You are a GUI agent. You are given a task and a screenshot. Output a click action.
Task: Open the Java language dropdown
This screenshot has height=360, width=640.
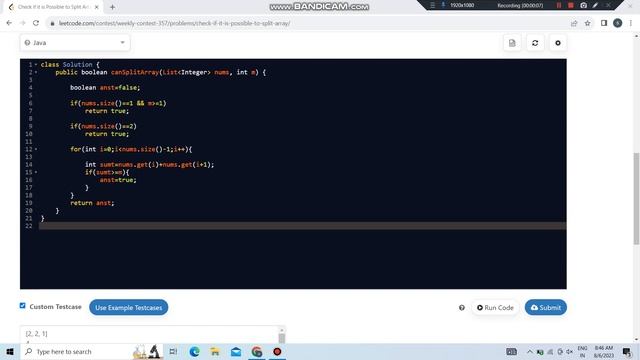pos(75,42)
